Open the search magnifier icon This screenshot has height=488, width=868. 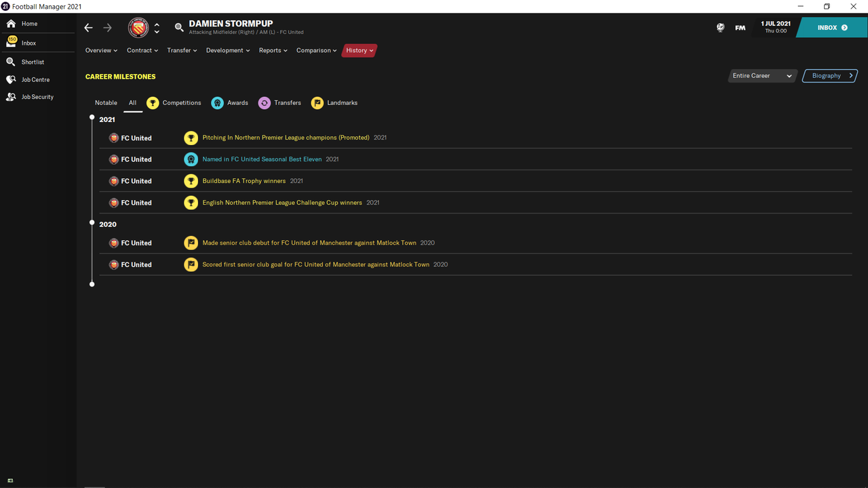(179, 28)
